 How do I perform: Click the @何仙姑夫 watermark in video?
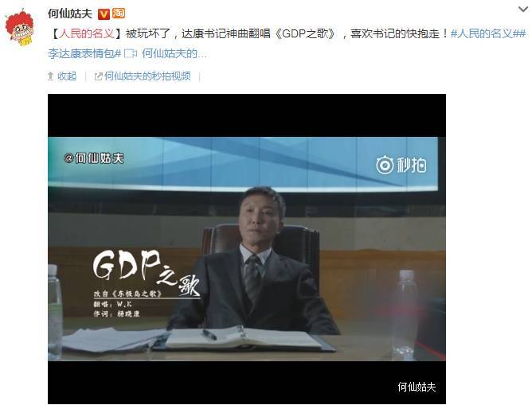[x=94, y=158]
